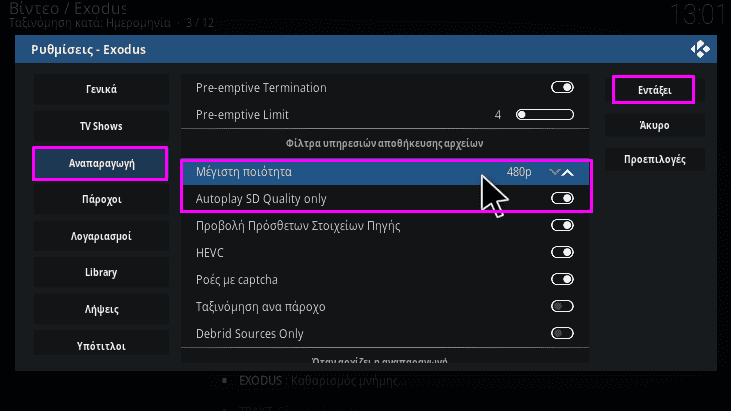Open the Γενικά settings tab
Viewport: 731px width, 411px height.
101,89
